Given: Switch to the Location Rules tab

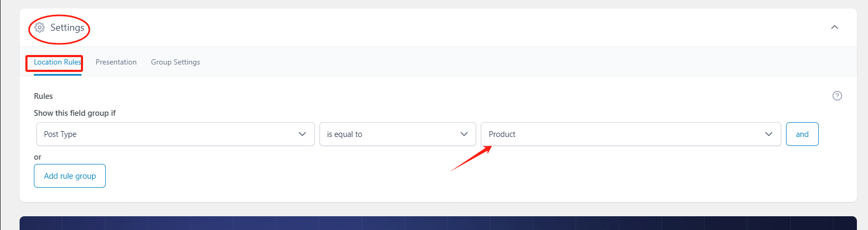Looking at the screenshot, I should pos(57,62).
